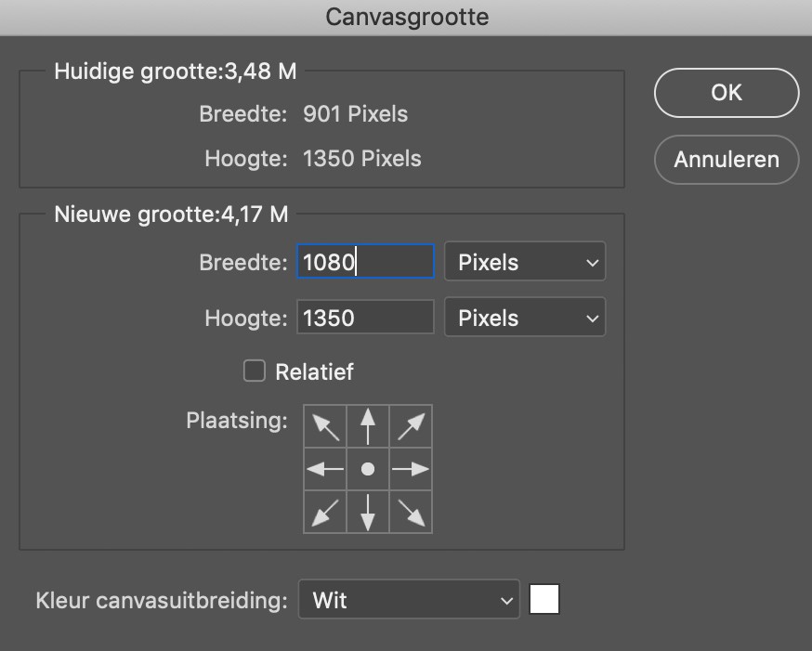
Task: Click the Hoogte input showing 1350
Action: (x=364, y=317)
